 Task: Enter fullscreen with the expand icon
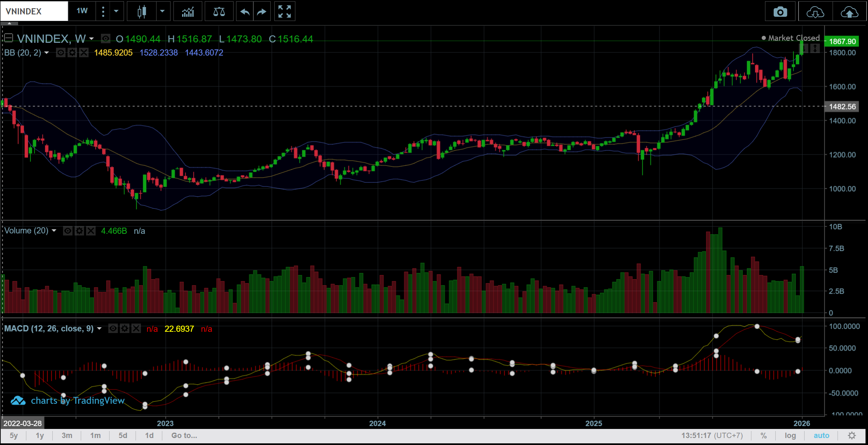285,12
